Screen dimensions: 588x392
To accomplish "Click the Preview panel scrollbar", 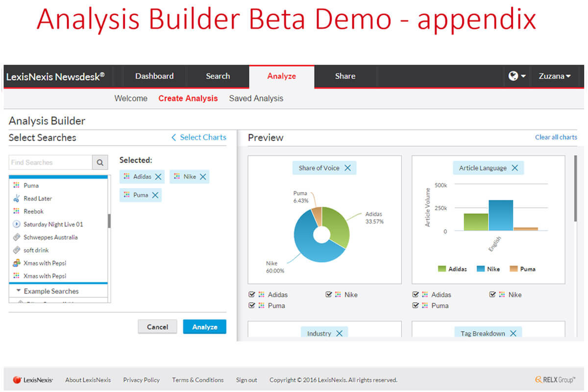I will pyautogui.click(x=575, y=188).
